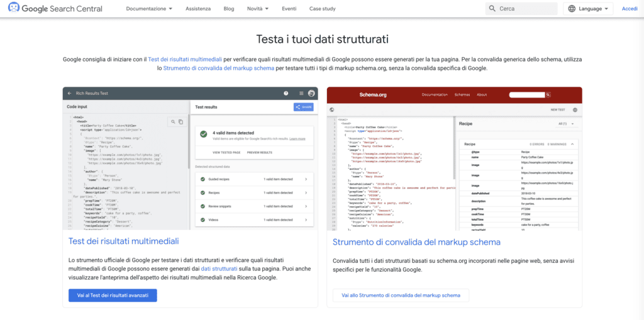Image resolution: width=644 pixels, height=320 pixels.
Task: Follow the dati strutturati link in card description
Action: pyautogui.click(x=219, y=269)
